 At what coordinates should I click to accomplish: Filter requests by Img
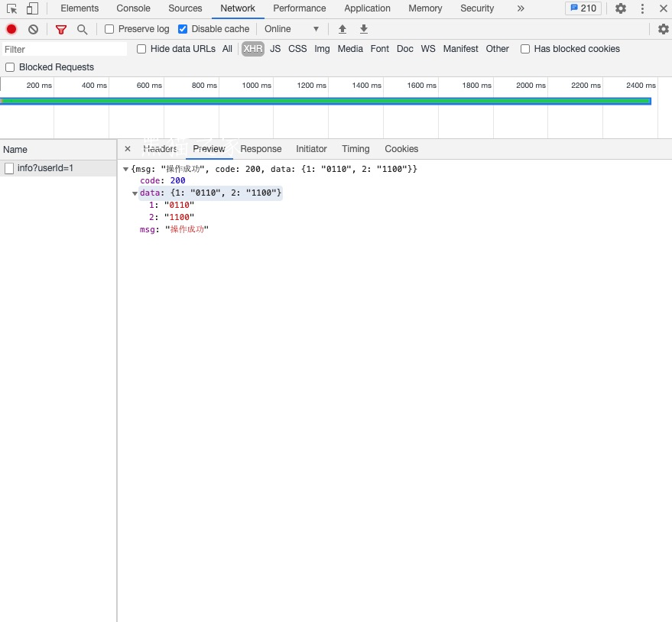click(x=322, y=49)
